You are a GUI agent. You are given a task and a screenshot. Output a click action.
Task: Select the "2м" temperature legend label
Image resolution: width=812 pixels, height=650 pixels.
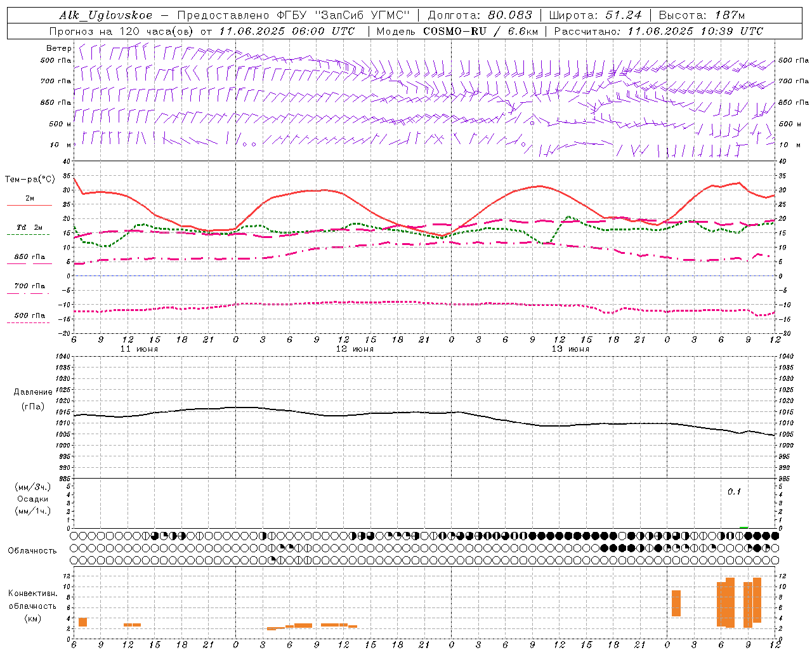(x=30, y=199)
